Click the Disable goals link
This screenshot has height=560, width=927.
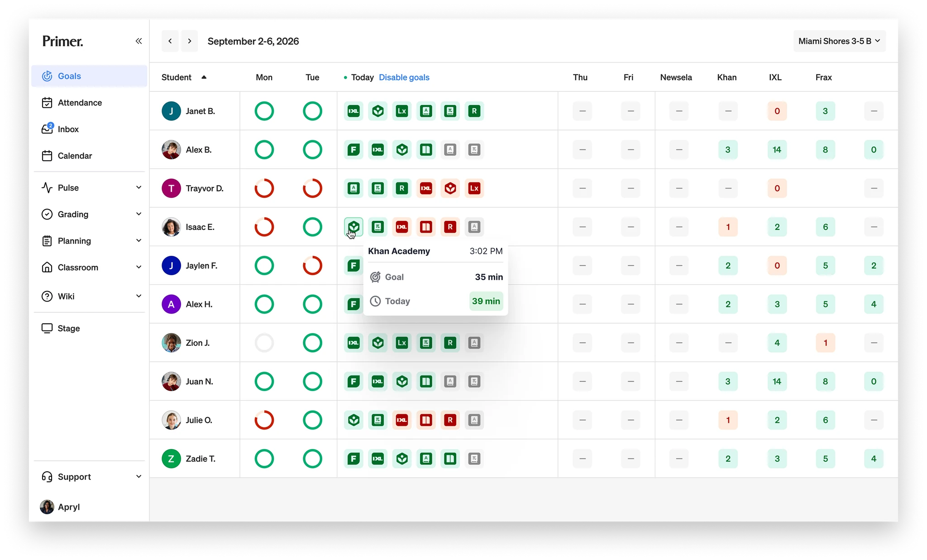click(404, 77)
